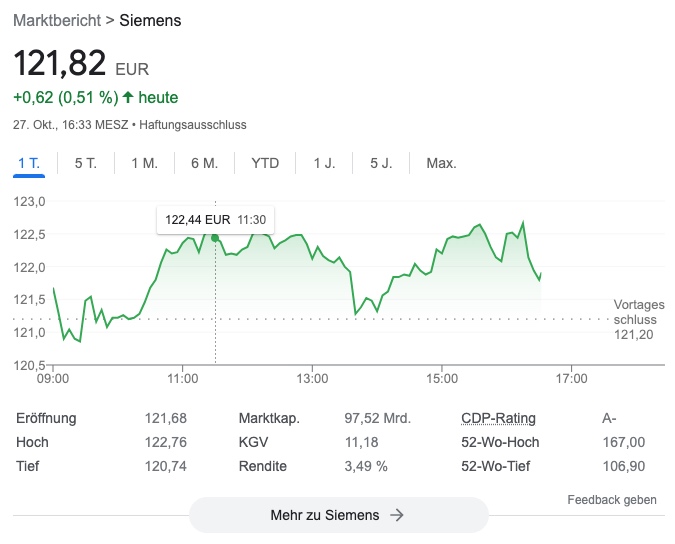Viewport: 675px width, 544px height.
Task: Click the 121,0 y-axis label
Action: [29, 332]
